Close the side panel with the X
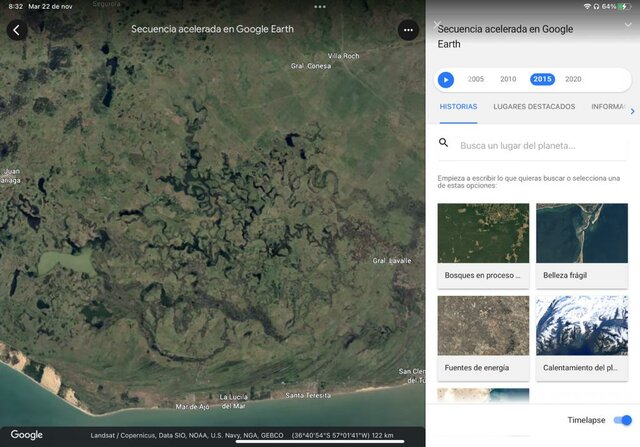The image size is (640, 447). (437, 25)
